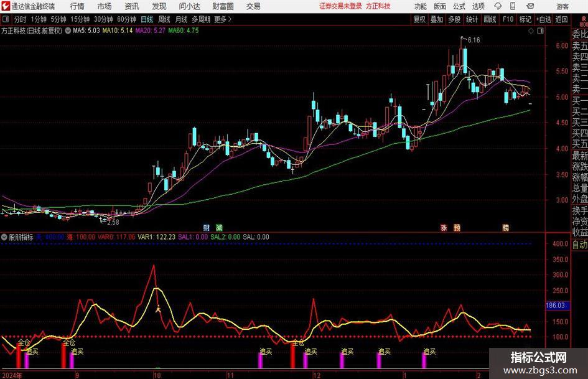
Task: Click the MA20: 5.27 indicator value
Action: (x=150, y=30)
